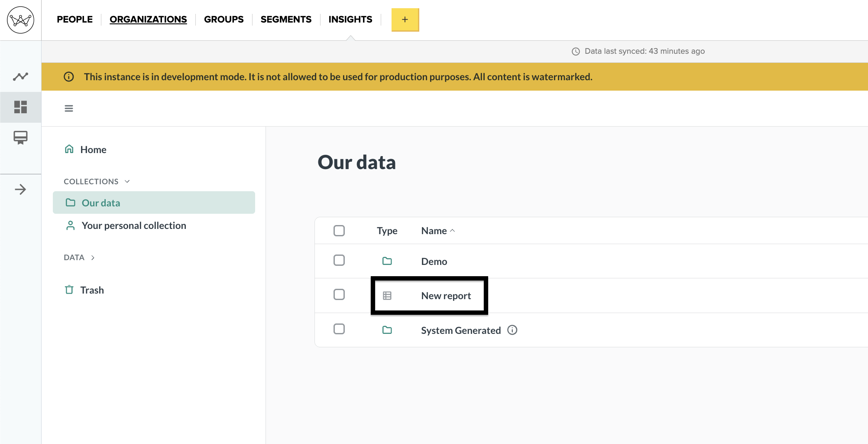The width and height of the screenshot is (868, 444).
Task: Open the New report item
Action: tap(446, 296)
